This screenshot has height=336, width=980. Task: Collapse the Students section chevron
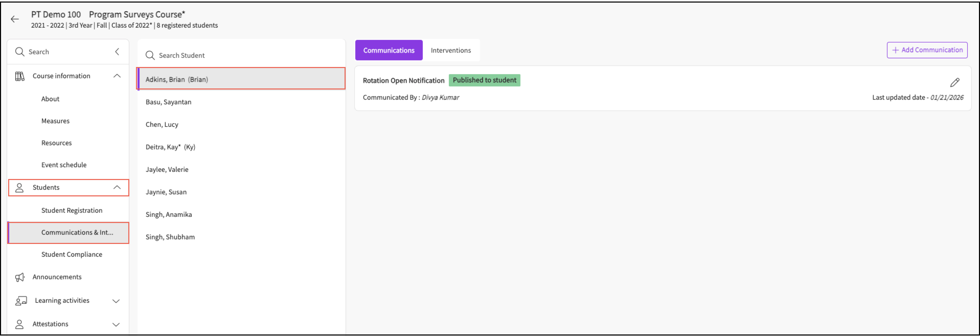click(117, 188)
